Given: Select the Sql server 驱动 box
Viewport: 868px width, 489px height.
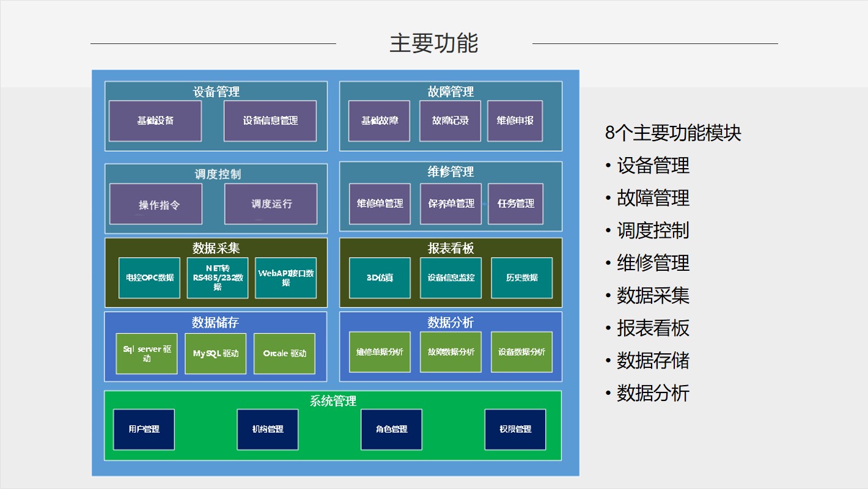Looking at the screenshot, I should (147, 353).
